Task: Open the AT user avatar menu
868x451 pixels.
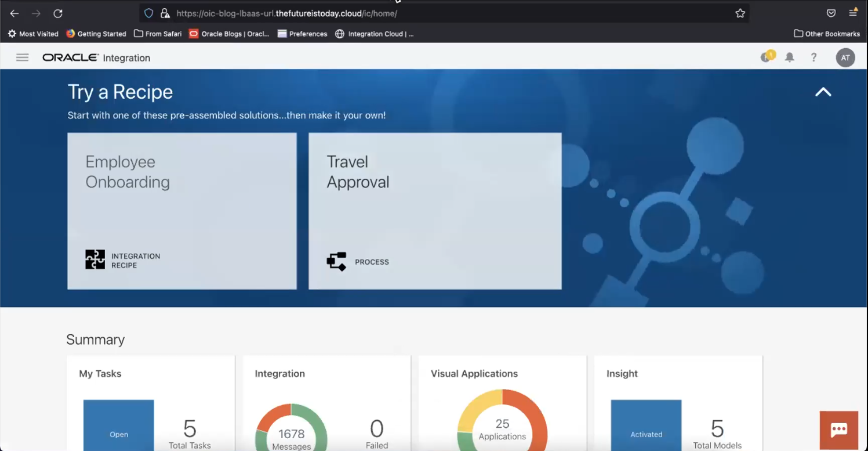Action: coord(845,57)
